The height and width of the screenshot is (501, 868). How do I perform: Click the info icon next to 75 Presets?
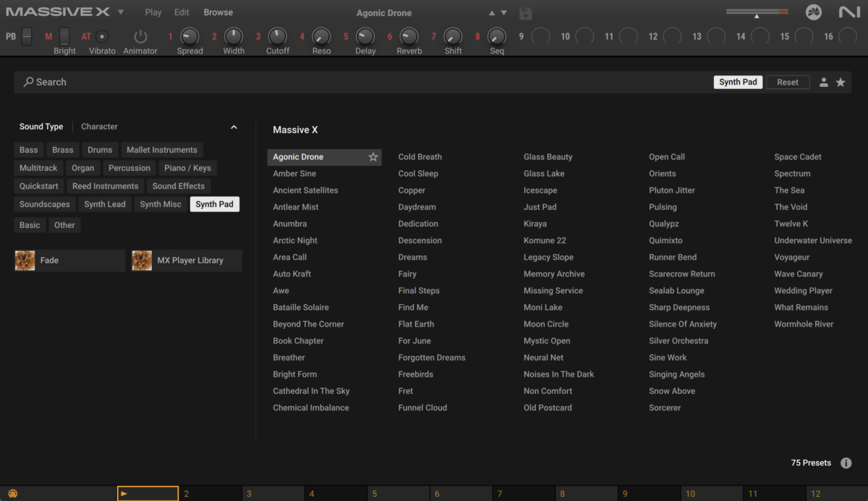[x=846, y=462]
